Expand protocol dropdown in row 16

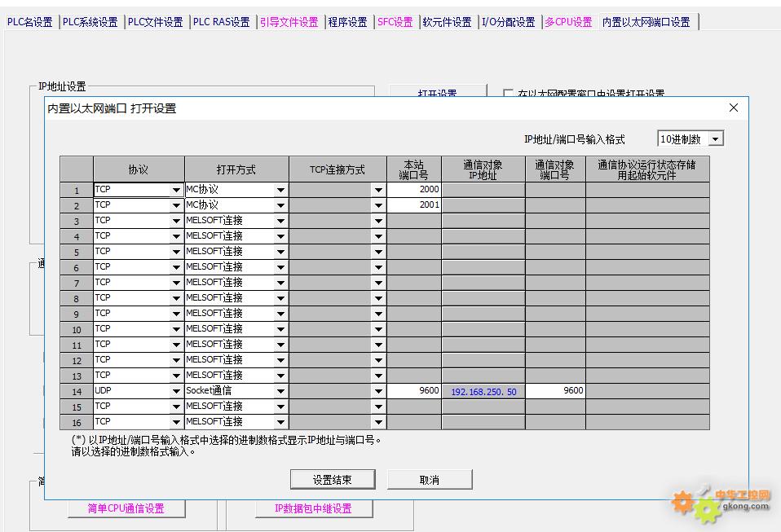pyautogui.click(x=176, y=422)
